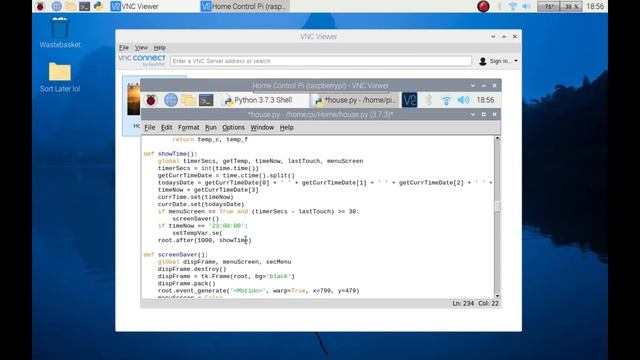Click the editor scrollbar up arrow
640x360 pixels.
(497, 138)
